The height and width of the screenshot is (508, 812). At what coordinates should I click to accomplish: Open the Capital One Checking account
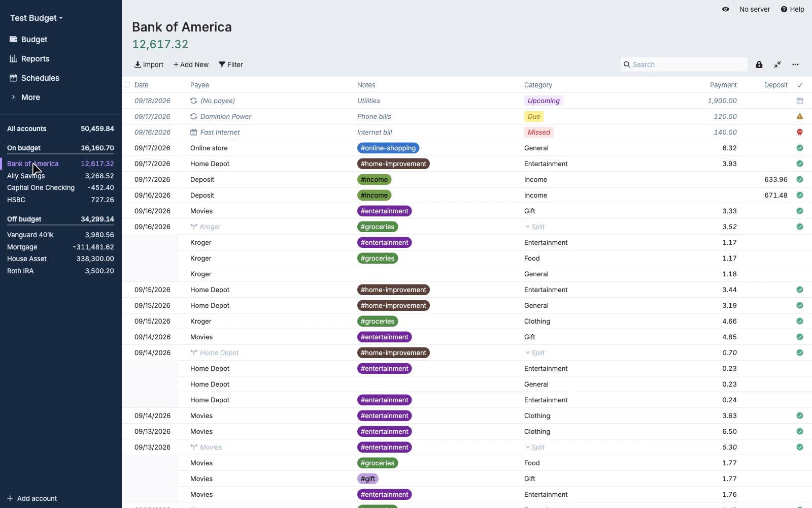tap(60, 187)
